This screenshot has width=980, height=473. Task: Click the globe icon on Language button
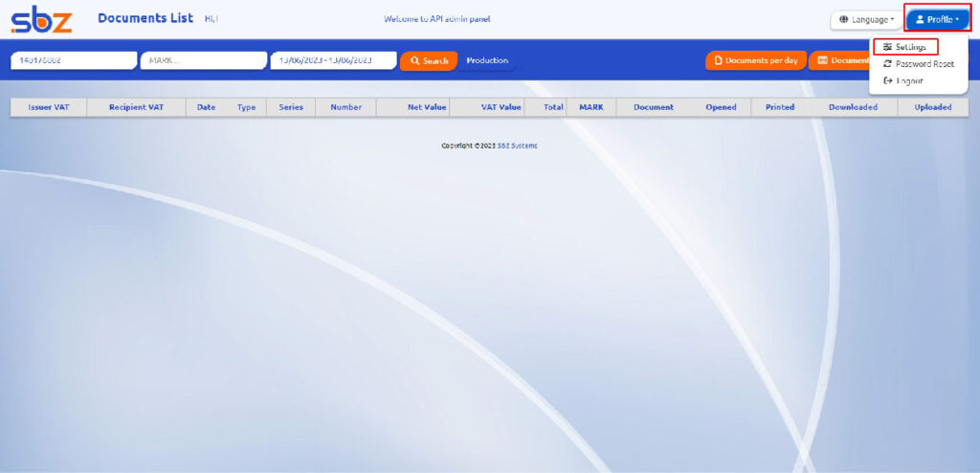pos(844,19)
